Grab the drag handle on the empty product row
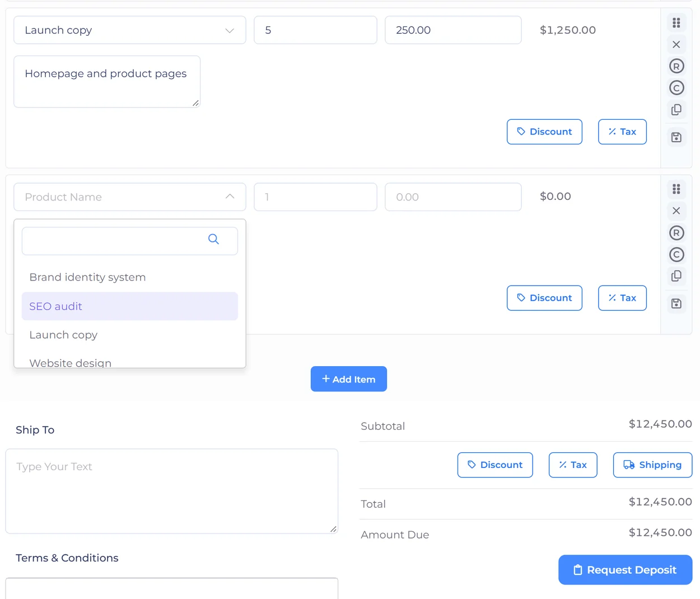700x599 pixels. (x=676, y=189)
